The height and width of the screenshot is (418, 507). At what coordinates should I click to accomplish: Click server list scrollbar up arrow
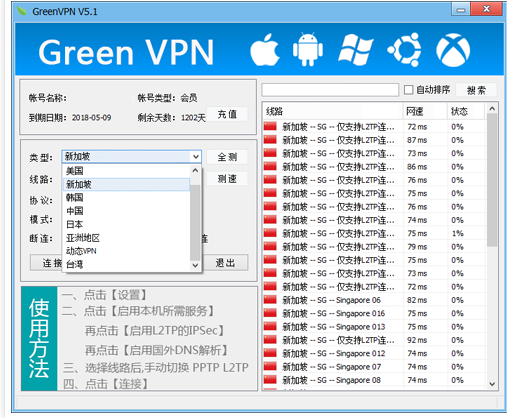coord(492,109)
